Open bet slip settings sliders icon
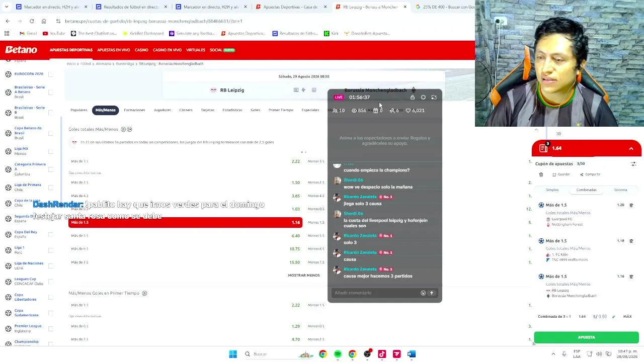The height and width of the screenshot is (362, 644). (633, 164)
